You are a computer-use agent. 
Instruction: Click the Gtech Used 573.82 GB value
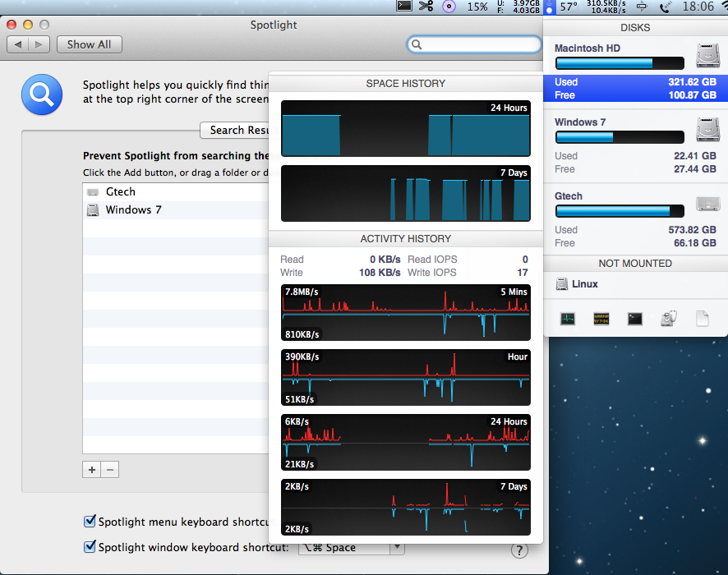692,230
